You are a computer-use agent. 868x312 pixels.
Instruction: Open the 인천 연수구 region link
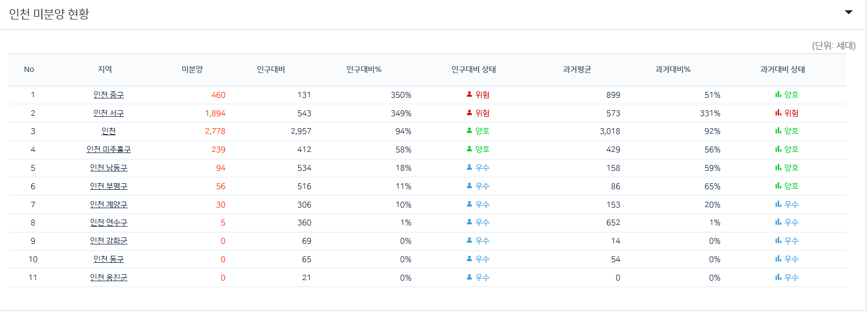(109, 222)
